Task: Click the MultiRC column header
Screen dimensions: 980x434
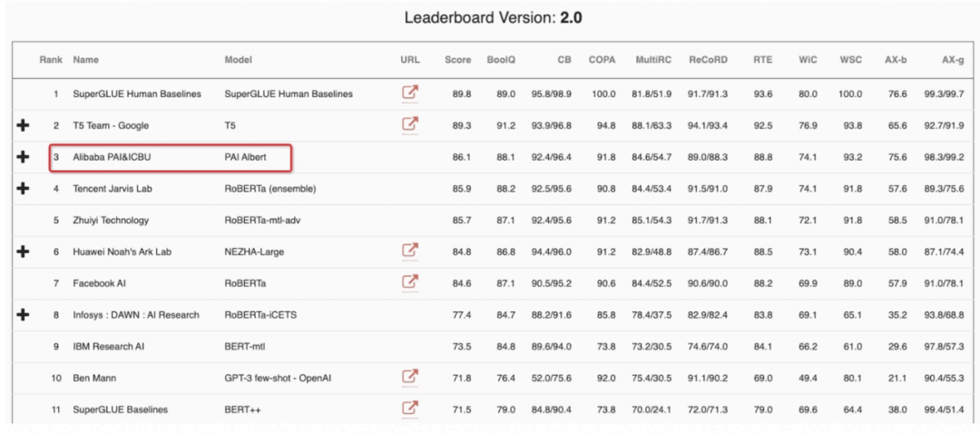Action: [x=653, y=60]
